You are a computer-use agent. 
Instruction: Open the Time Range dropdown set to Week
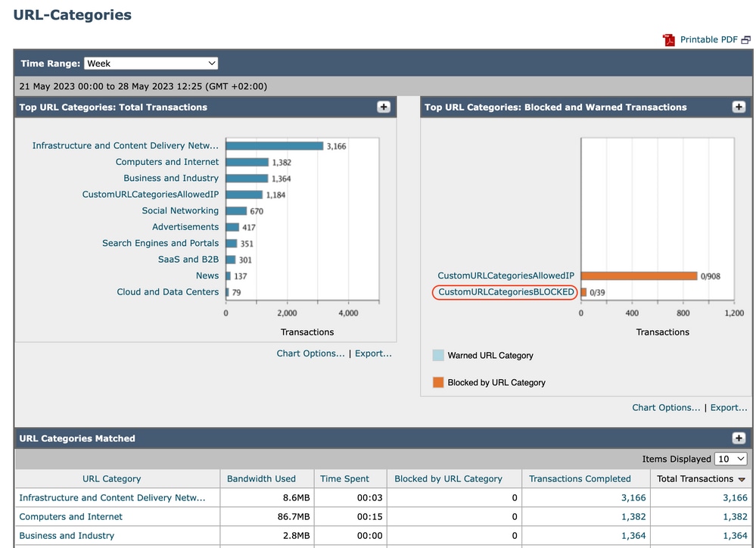151,63
